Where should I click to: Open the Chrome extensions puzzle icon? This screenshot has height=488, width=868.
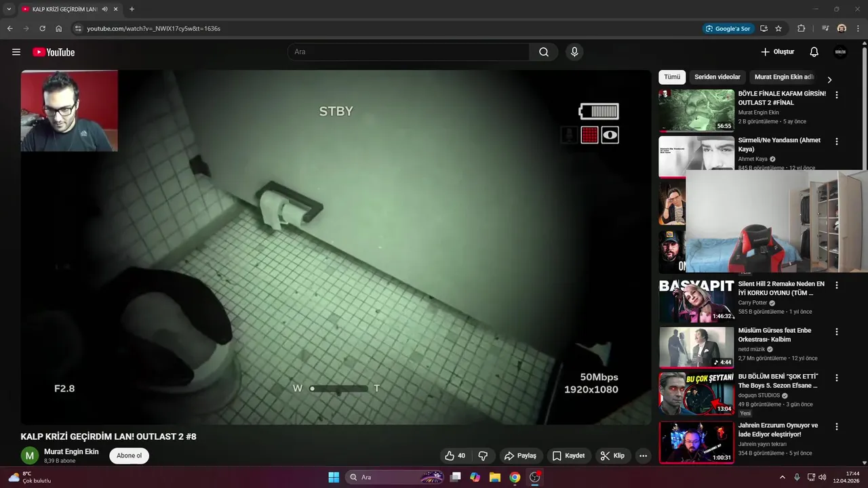(x=802, y=28)
